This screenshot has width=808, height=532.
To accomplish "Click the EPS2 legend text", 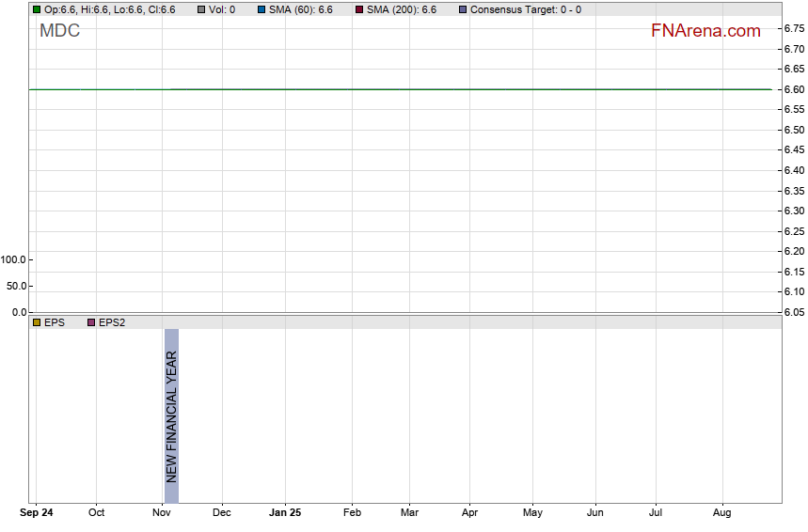I will pos(111,322).
